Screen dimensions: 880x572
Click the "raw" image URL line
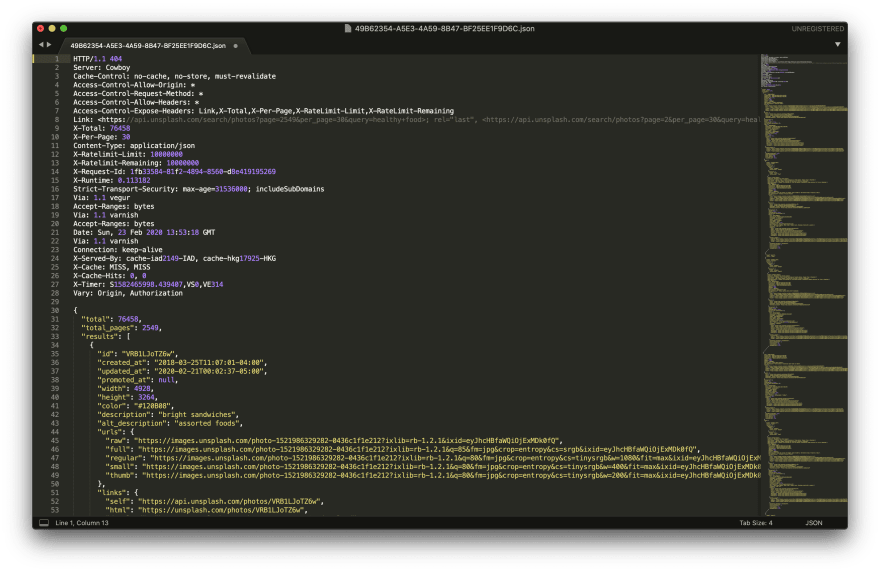pyautogui.click(x=334, y=441)
